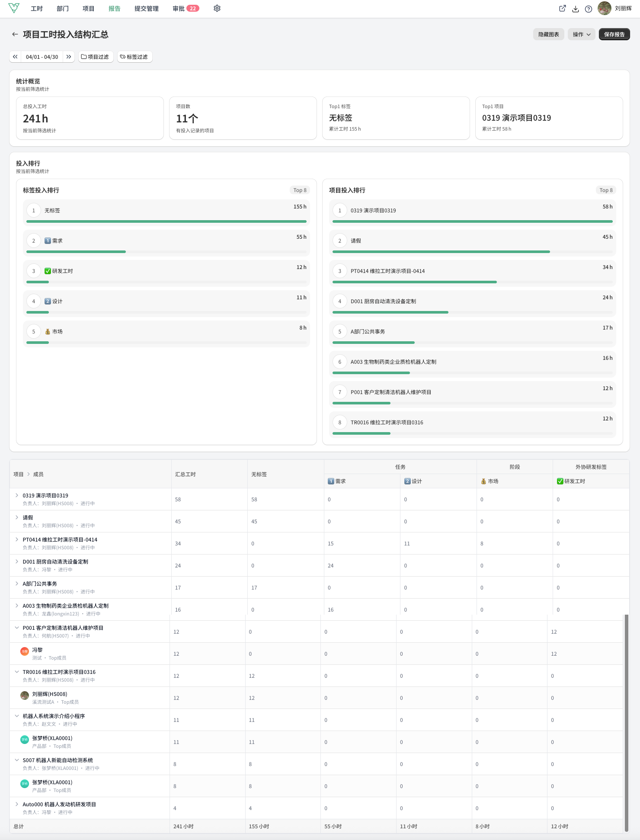Open the 提交管理 menu
This screenshot has width=640, height=840.
pyautogui.click(x=147, y=8)
